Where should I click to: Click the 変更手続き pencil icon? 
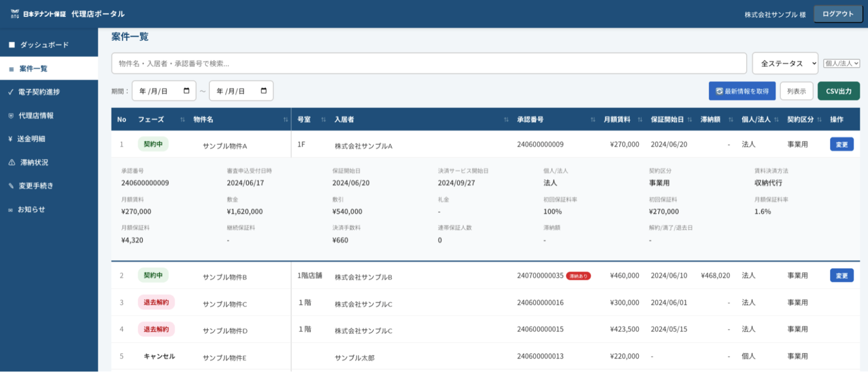[x=11, y=186]
